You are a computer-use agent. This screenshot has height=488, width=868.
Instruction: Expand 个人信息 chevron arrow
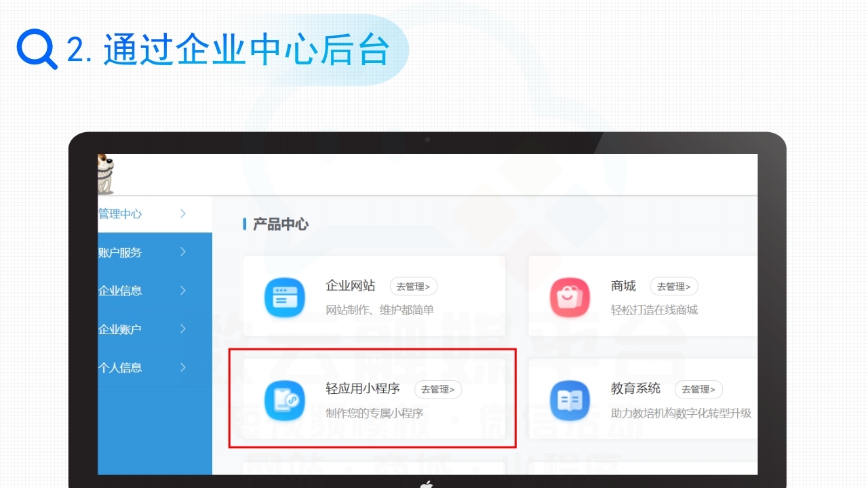(183, 367)
